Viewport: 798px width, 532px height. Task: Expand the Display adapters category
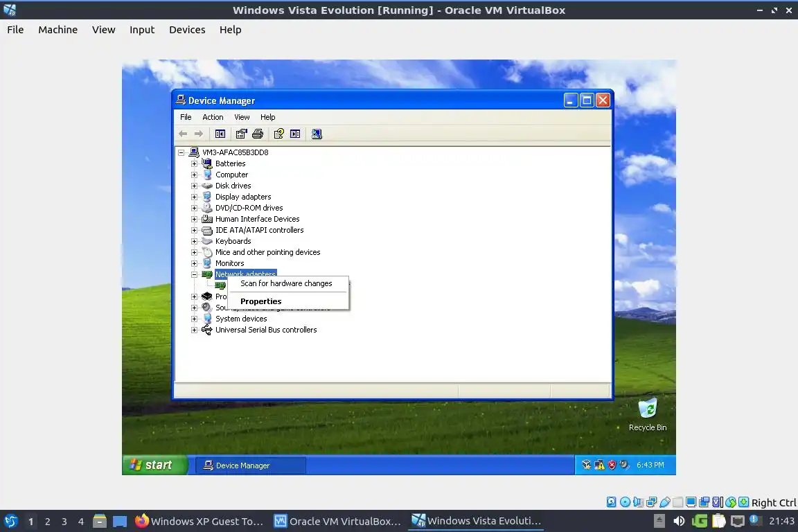point(194,197)
